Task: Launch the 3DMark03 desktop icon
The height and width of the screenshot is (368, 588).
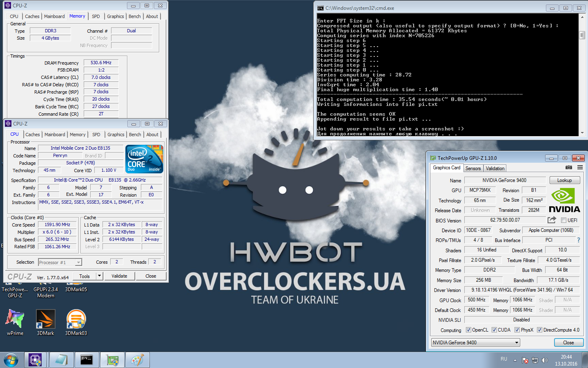Action: click(76, 323)
